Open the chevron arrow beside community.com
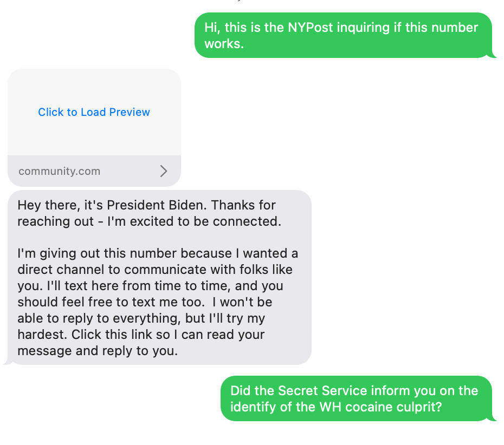This screenshot has width=504, height=445. pyautogui.click(x=164, y=171)
